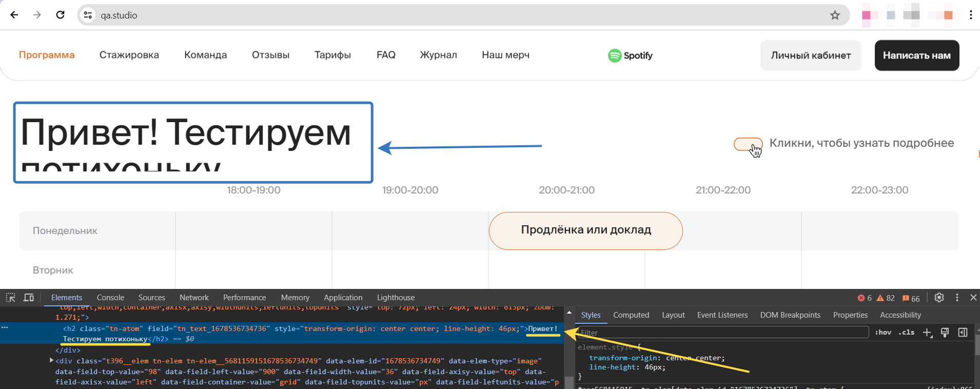This screenshot has height=389, width=980.
Task: Click the ellipsis beside the selected h2 node
Action: click(x=5, y=327)
